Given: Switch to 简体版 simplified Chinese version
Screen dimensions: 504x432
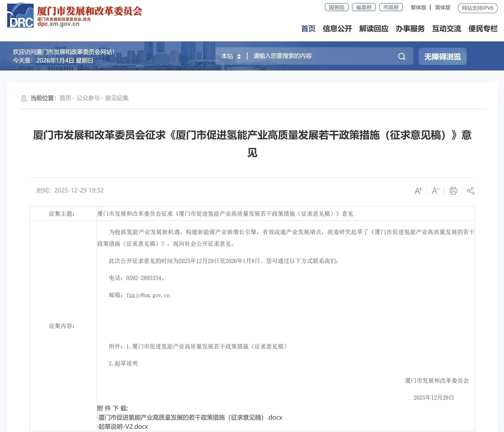Looking at the screenshot, I should (x=442, y=8).
